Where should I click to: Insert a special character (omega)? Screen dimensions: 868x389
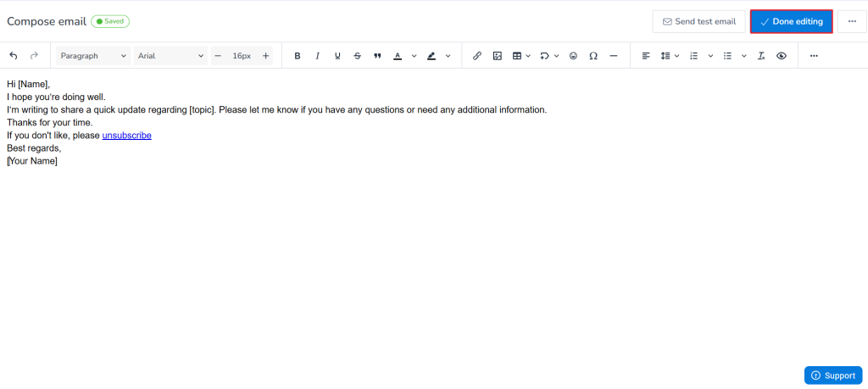[x=593, y=56]
